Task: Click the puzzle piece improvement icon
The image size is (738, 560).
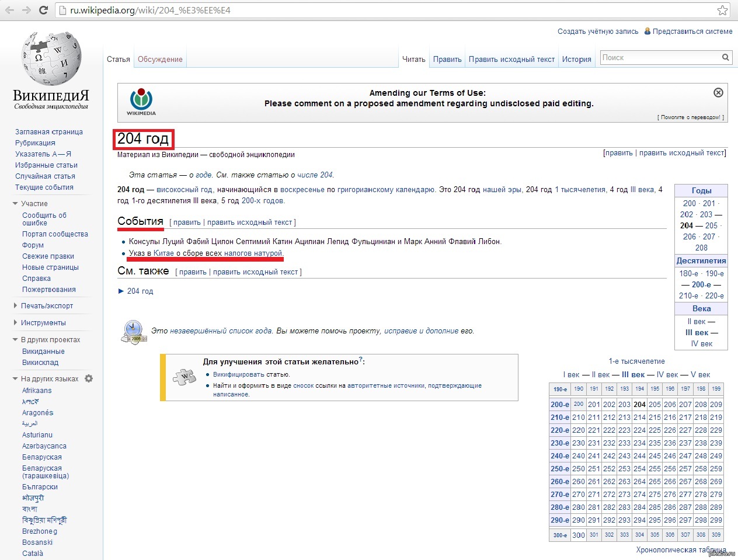Action: click(184, 377)
